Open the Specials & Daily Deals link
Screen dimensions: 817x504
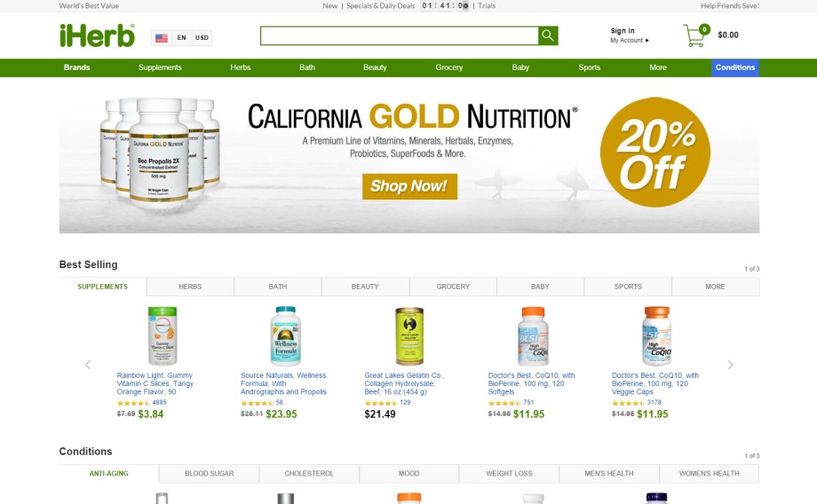pos(381,5)
